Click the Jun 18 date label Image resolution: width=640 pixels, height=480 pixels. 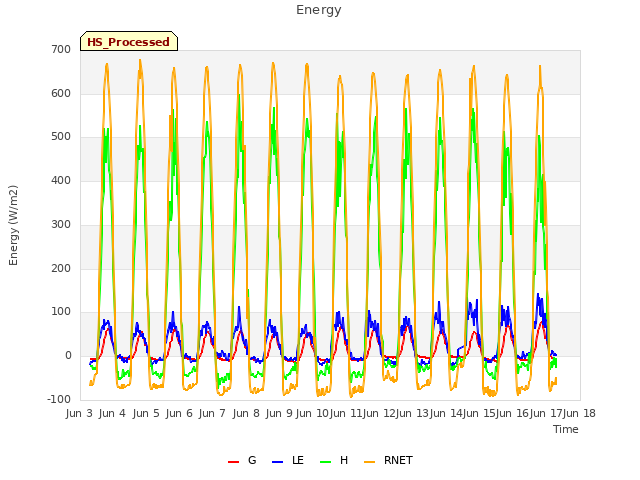579,413
